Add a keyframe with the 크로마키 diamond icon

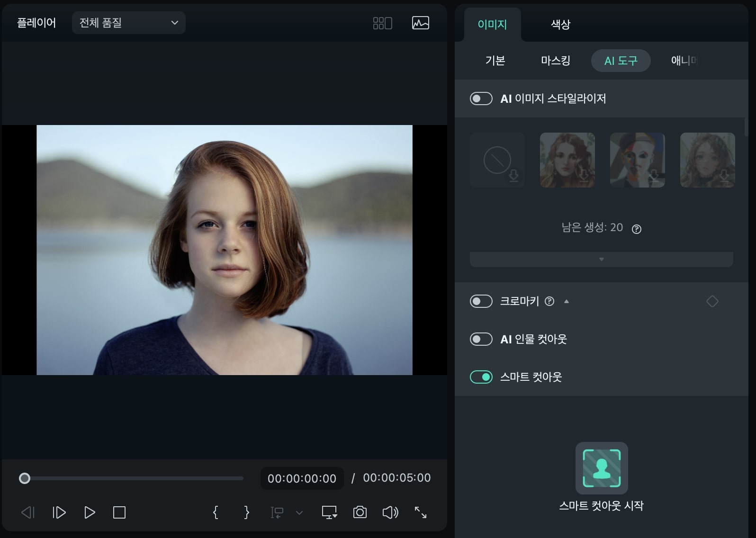pos(712,301)
